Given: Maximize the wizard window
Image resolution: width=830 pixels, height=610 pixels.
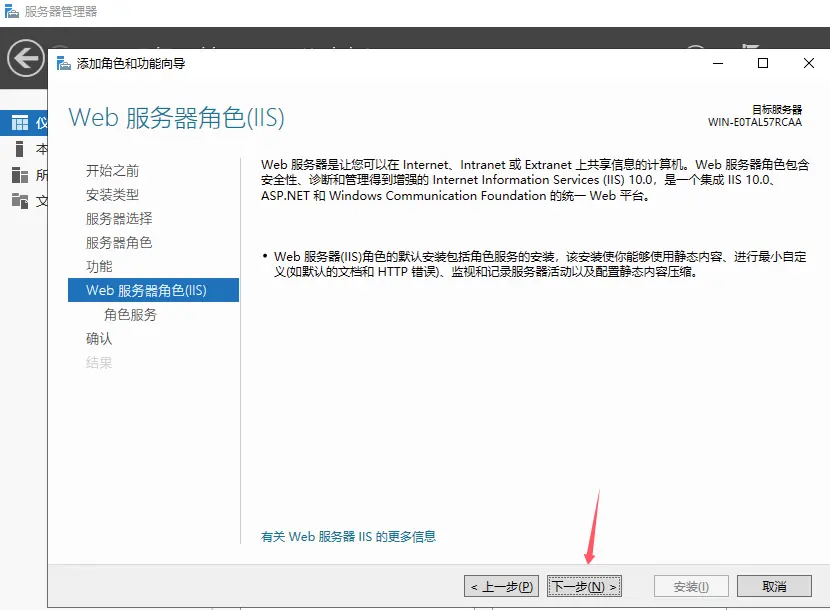Looking at the screenshot, I should pyautogui.click(x=763, y=64).
